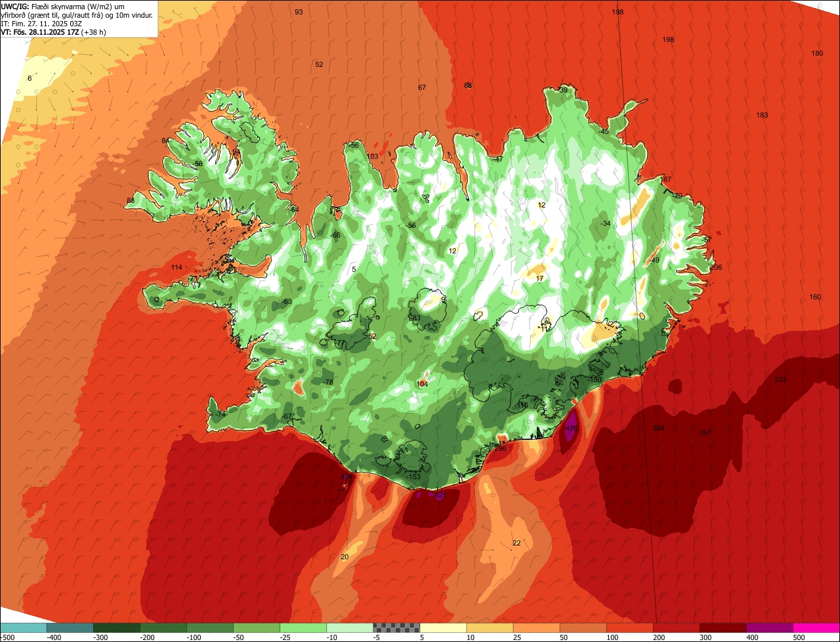Click the map value -34 in east Iceland
The width and height of the screenshot is (840, 642).
click(605, 224)
